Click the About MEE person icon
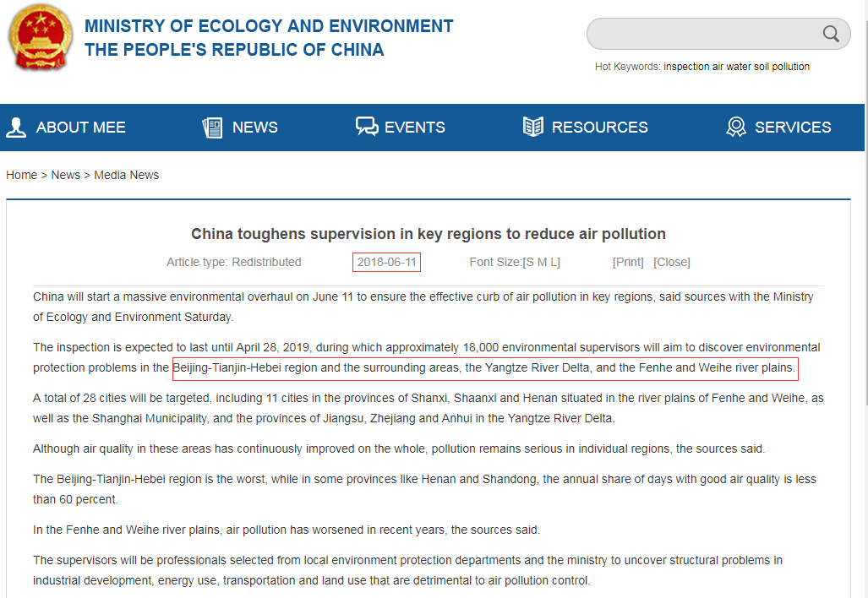The height and width of the screenshot is (598, 868). [16, 128]
